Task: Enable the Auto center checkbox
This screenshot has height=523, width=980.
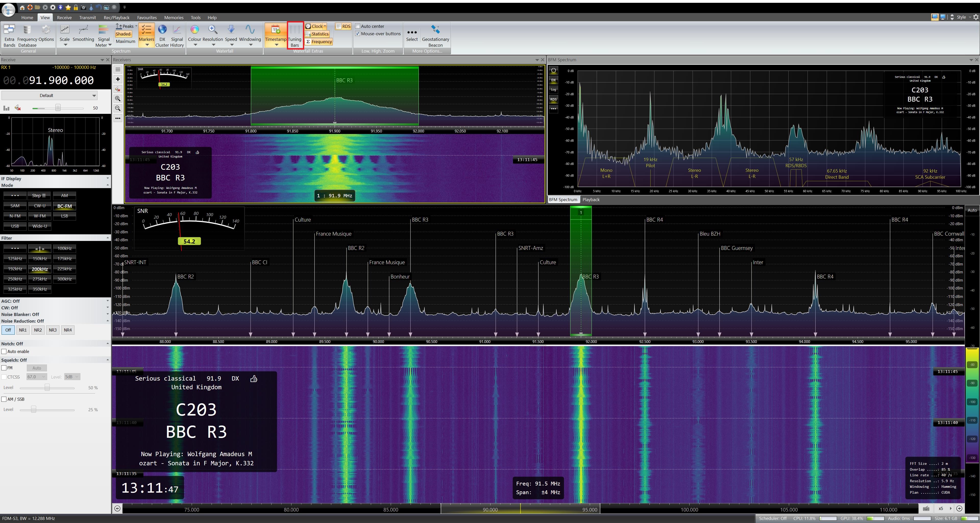Action: [358, 26]
